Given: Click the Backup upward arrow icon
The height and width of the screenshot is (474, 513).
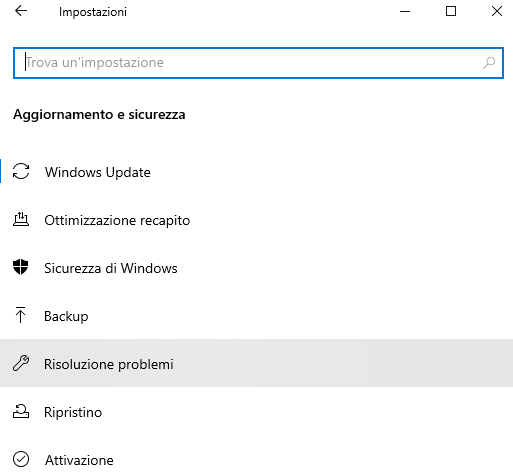Looking at the screenshot, I should click(21, 315).
